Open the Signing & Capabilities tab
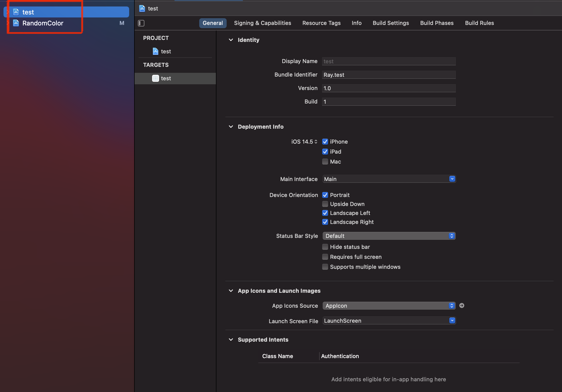Screen dimensions: 562x392 coord(262,23)
